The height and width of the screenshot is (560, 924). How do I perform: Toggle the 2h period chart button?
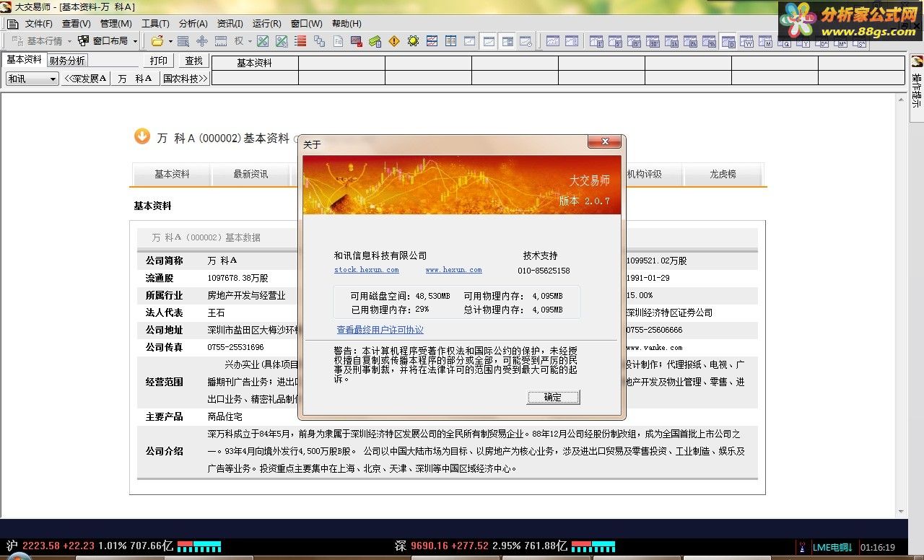coord(690,42)
